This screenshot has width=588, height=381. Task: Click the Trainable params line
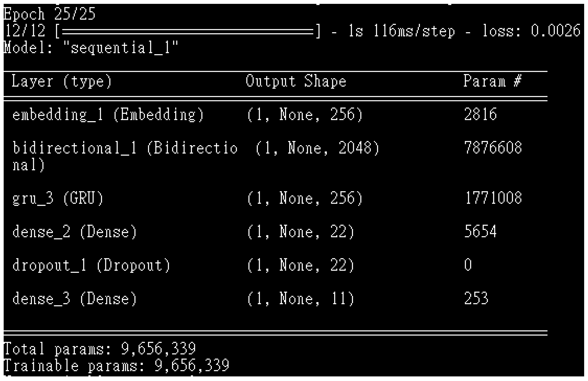pyautogui.click(x=116, y=365)
